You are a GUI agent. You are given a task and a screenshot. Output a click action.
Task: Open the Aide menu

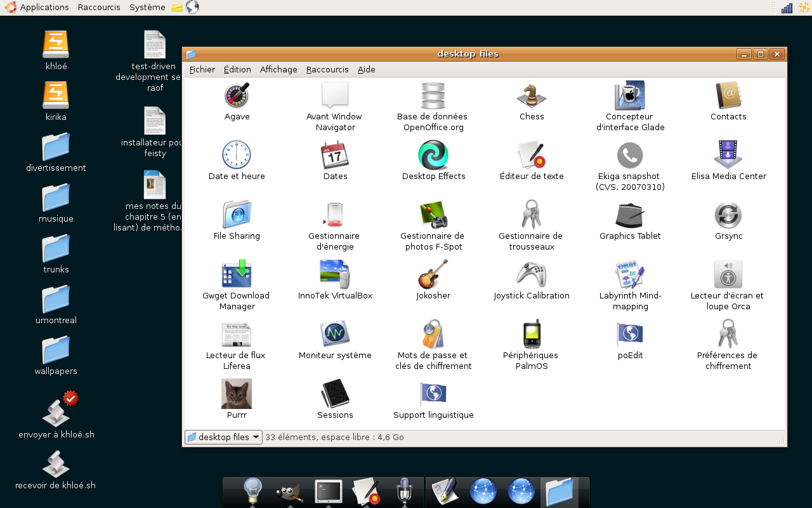pos(367,69)
